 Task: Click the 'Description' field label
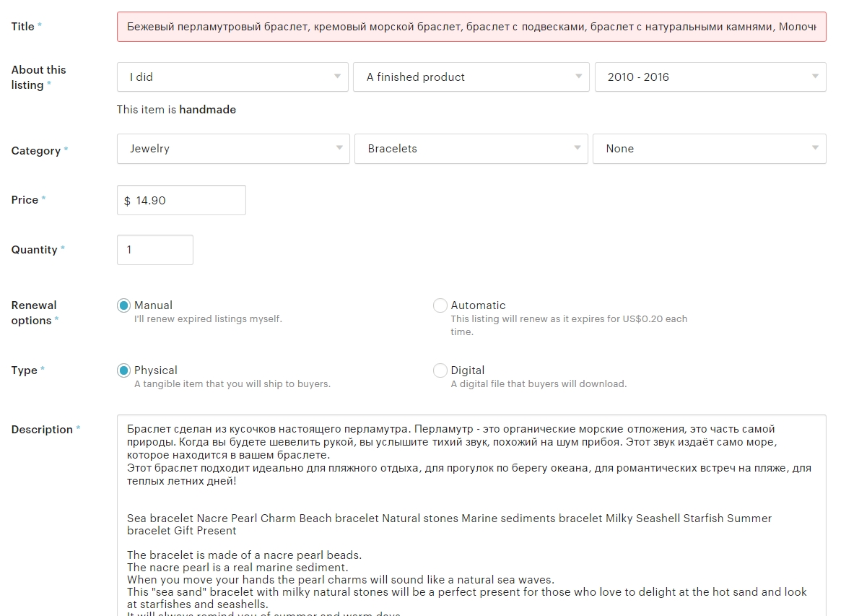[45, 429]
